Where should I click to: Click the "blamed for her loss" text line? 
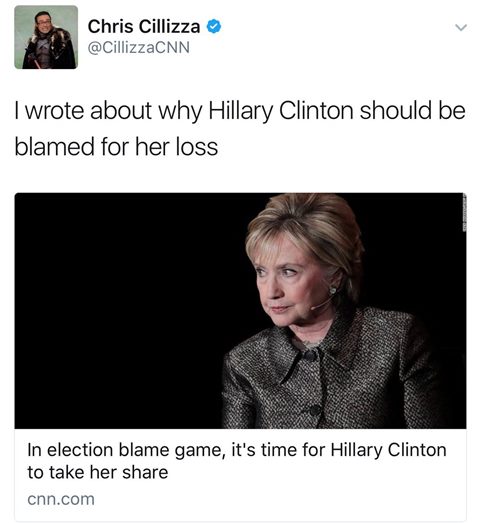pyautogui.click(x=116, y=147)
